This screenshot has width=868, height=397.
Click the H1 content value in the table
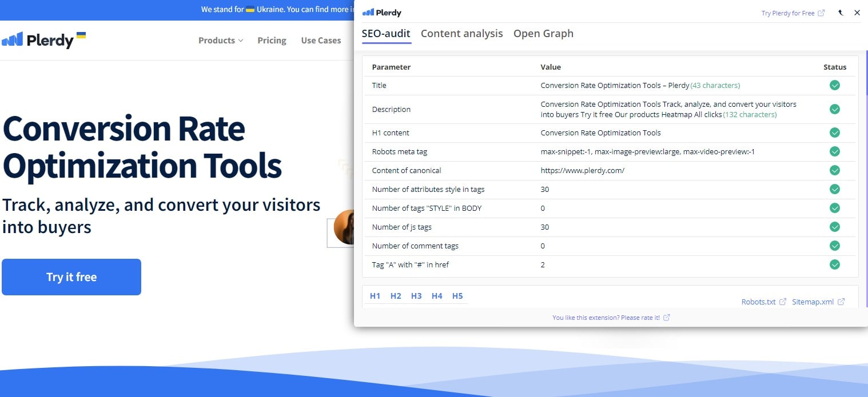tap(601, 133)
